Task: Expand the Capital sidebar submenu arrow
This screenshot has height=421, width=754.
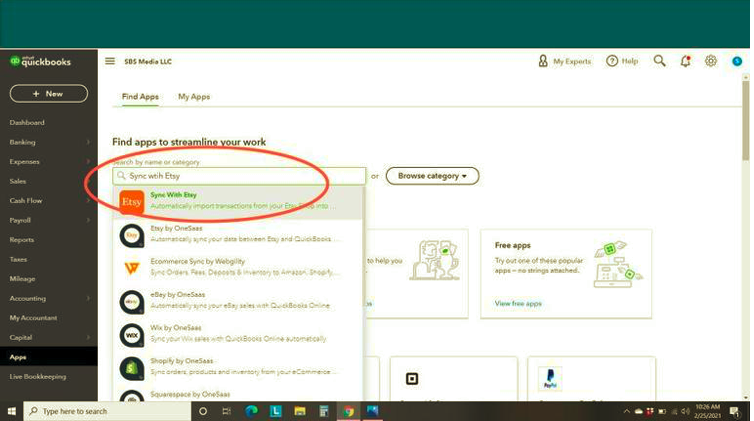Action: 88,337
